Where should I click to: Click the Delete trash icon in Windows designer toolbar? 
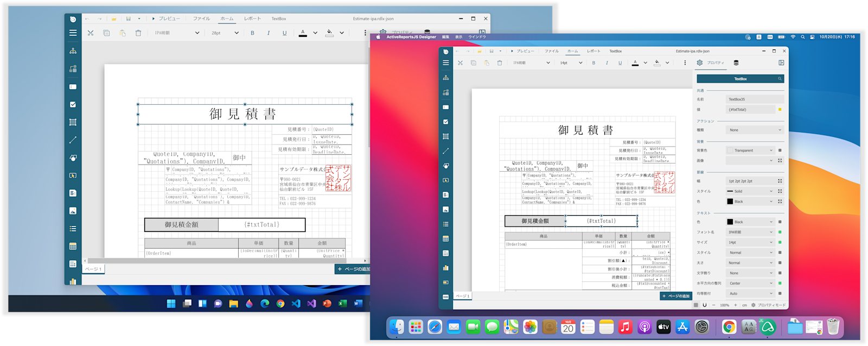point(138,33)
